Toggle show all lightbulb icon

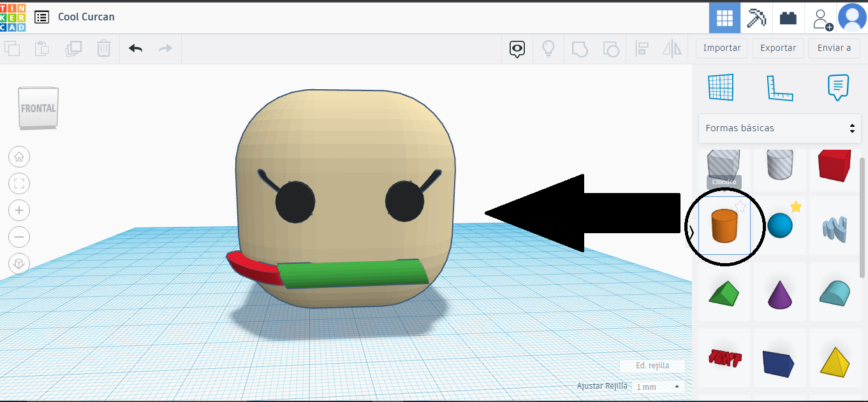(x=548, y=48)
